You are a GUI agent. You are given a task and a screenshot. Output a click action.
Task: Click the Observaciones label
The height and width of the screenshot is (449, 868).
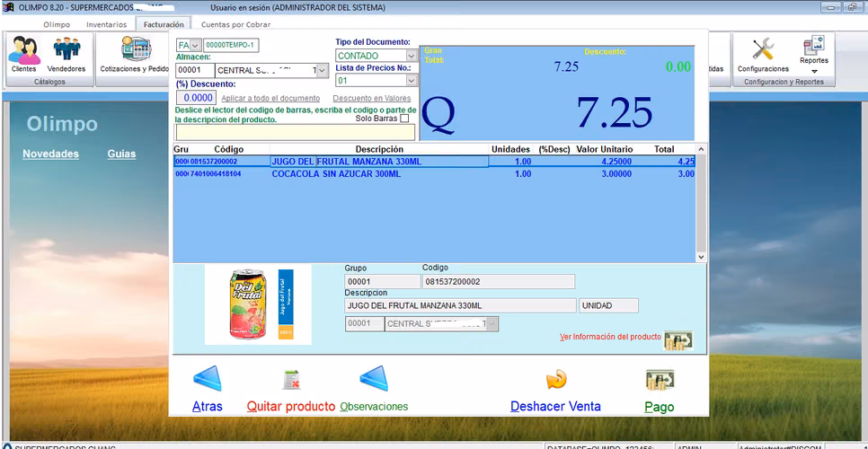[374, 407]
